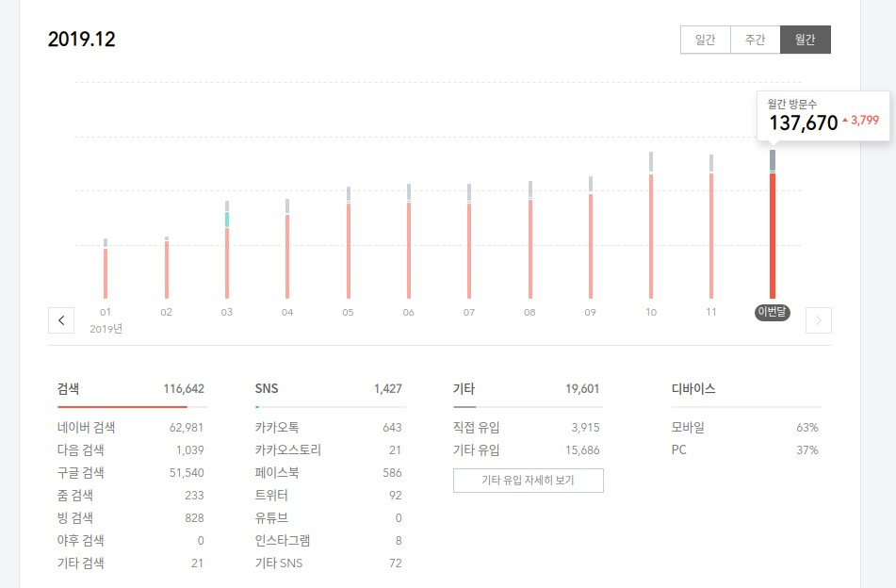Screen dimensions: 896x588
Task: Click the 기타 유입 자세히 보기 button
Action: 528,481
